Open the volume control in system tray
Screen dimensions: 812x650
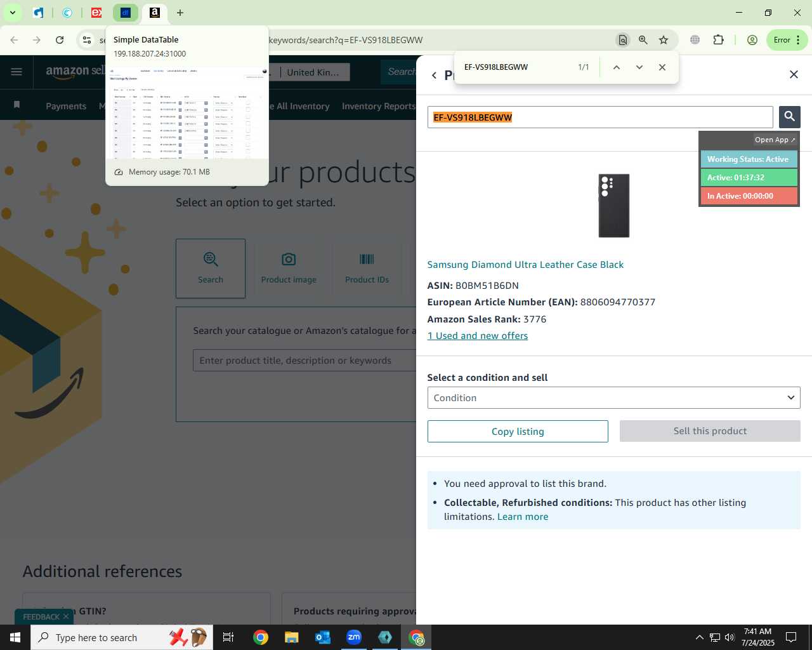point(730,637)
